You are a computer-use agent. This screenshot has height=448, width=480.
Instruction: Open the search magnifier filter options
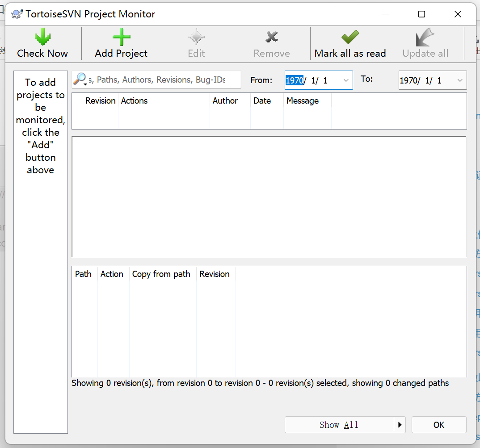[x=80, y=79]
